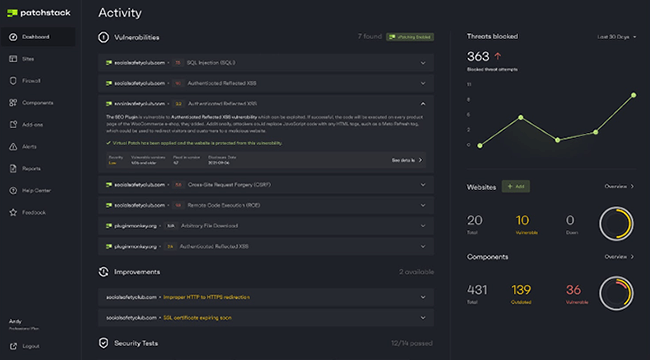The height and width of the screenshot is (360, 650).
Task: Expand the Remote Code Execution row
Action: pyautogui.click(x=266, y=205)
